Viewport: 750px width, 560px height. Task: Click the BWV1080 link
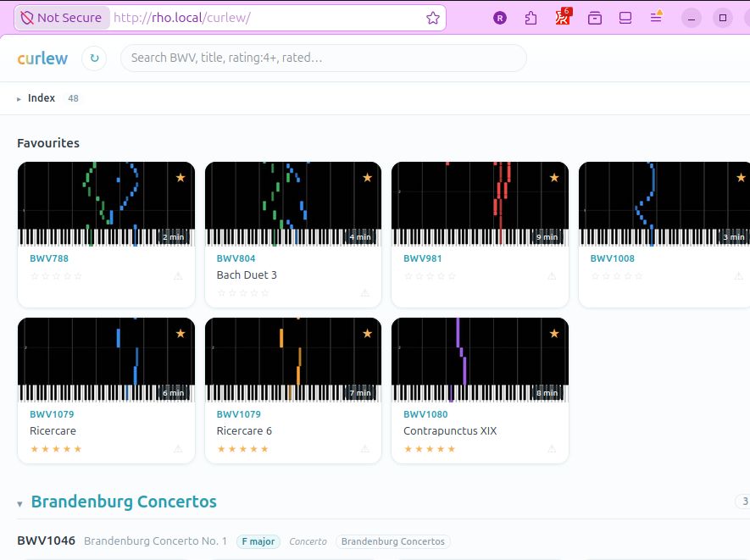[425, 414]
